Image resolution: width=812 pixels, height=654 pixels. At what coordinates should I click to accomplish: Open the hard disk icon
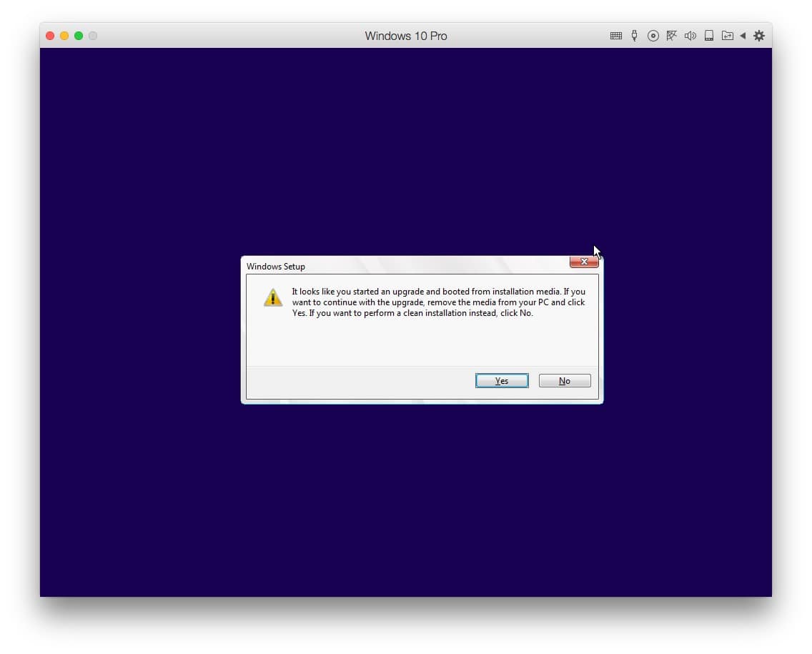708,36
